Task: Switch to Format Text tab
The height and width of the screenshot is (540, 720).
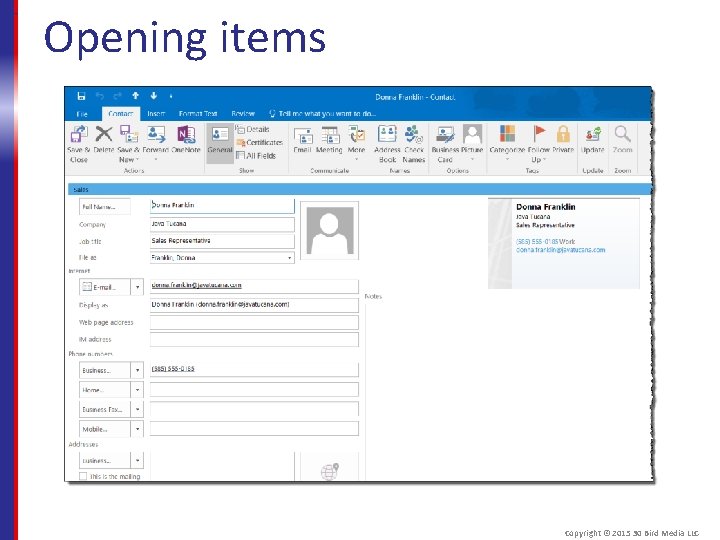Action: tap(198, 113)
